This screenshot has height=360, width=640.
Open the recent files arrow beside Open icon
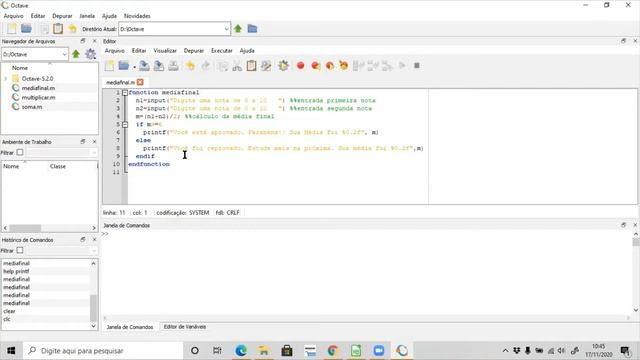click(x=134, y=67)
